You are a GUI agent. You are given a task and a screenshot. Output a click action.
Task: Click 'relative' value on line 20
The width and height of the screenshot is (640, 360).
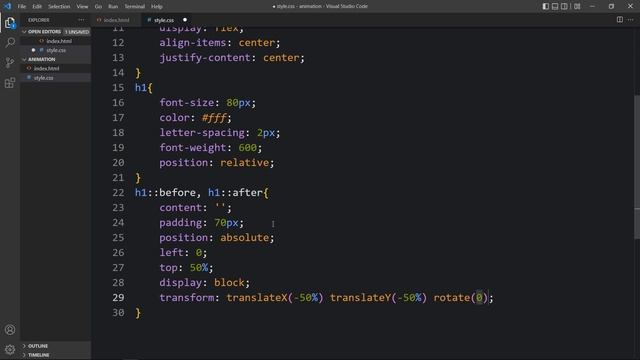click(x=244, y=163)
